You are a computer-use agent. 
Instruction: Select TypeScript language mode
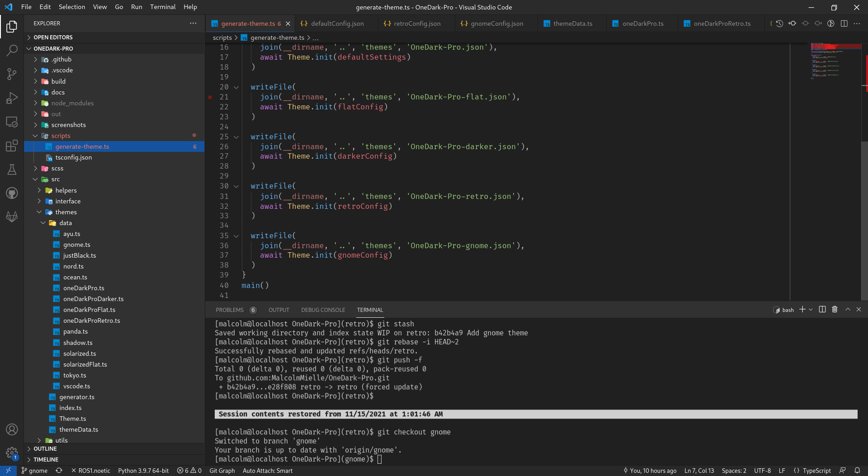(812, 471)
